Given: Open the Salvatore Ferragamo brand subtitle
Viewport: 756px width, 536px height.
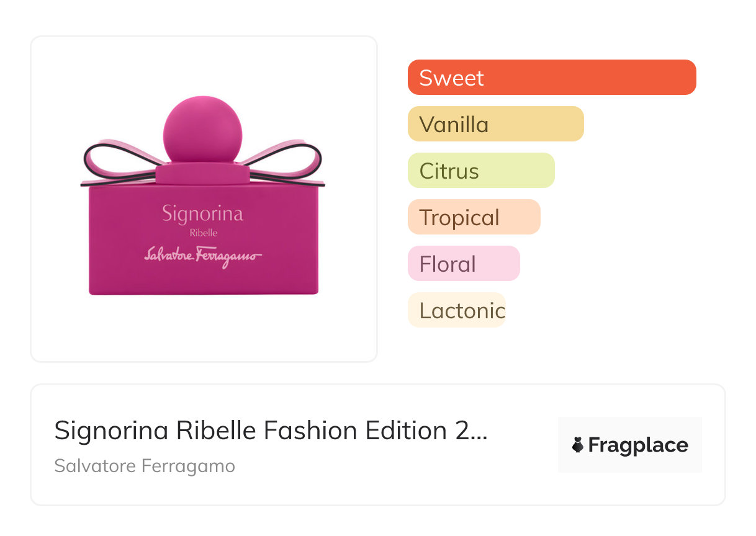Looking at the screenshot, I should click(x=145, y=466).
